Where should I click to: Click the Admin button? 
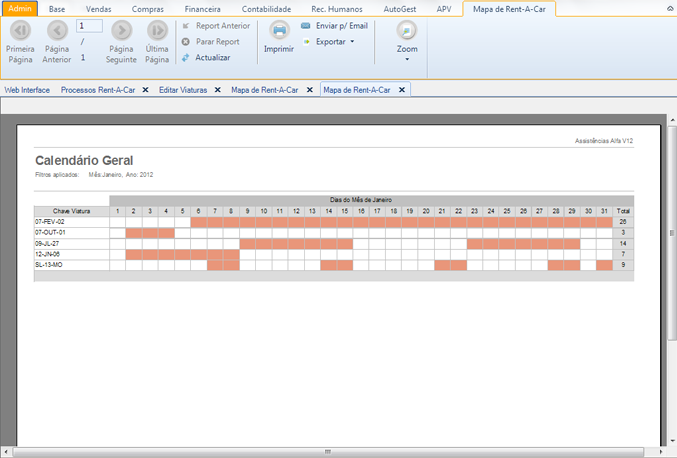pos(21,8)
